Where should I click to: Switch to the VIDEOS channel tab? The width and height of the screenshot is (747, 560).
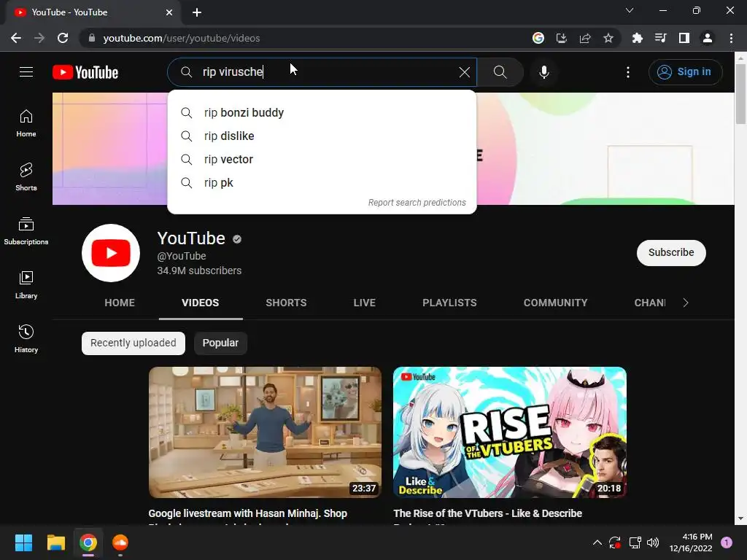[201, 303]
